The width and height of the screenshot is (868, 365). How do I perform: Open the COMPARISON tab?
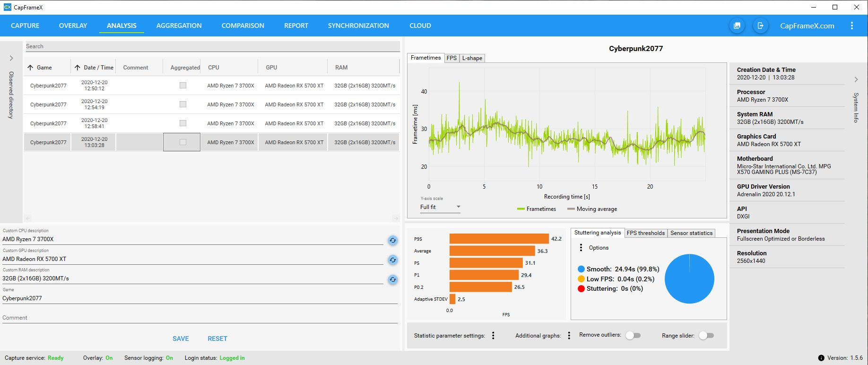tap(243, 26)
